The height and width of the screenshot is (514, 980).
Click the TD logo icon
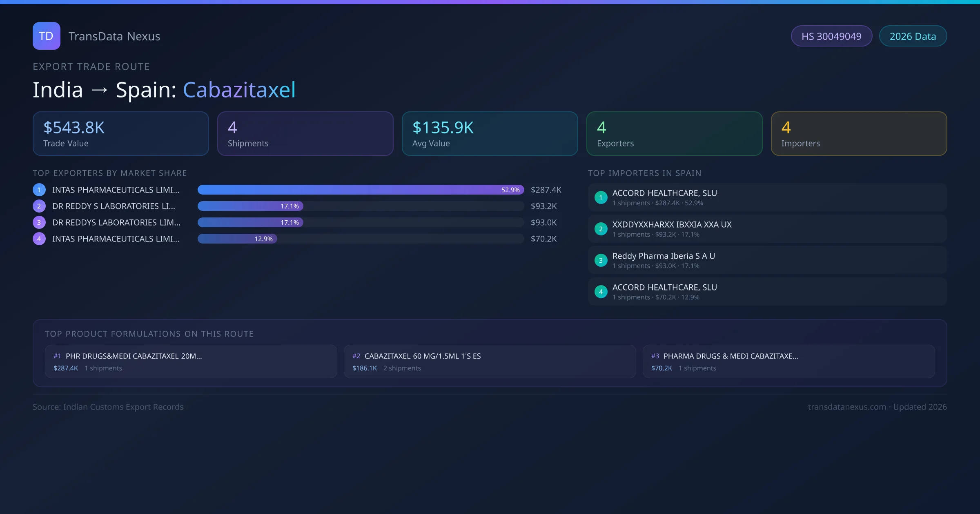pyautogui.click(x=46, y=36)
